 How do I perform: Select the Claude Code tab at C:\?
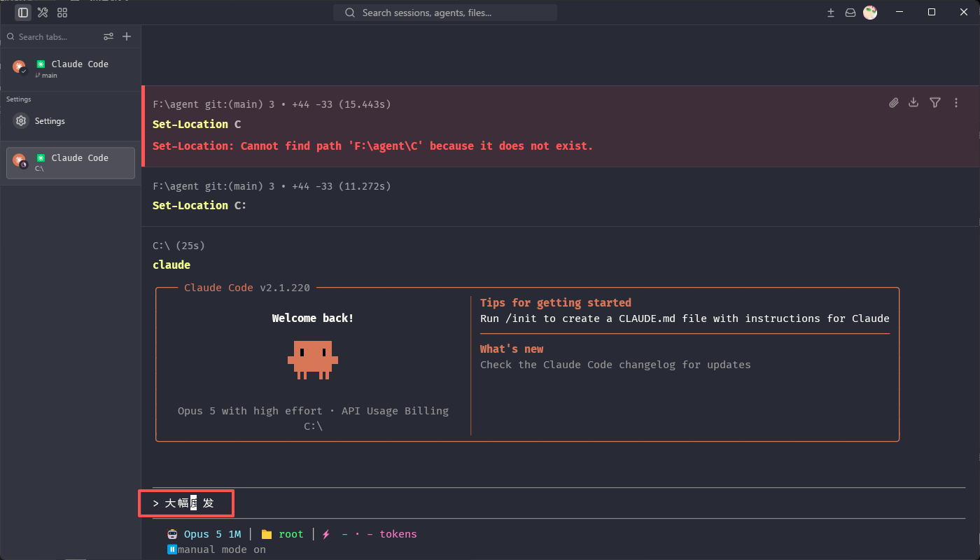click(71, 163)
